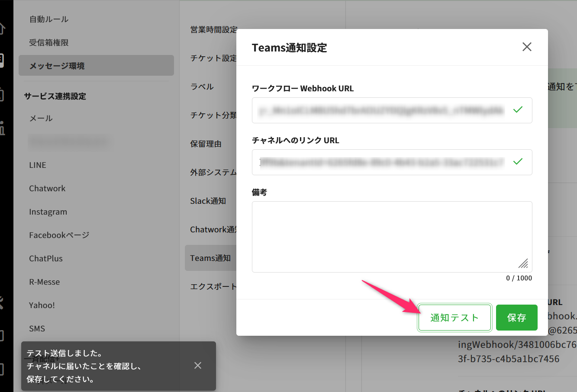
Task: Click the サービス連携設定 section heading
Action: point(55,96)
